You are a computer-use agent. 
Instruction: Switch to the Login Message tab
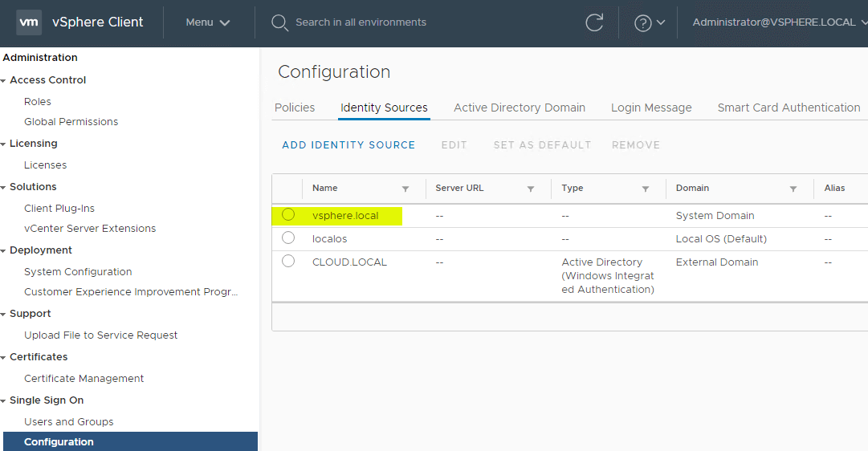pos(651,108)
